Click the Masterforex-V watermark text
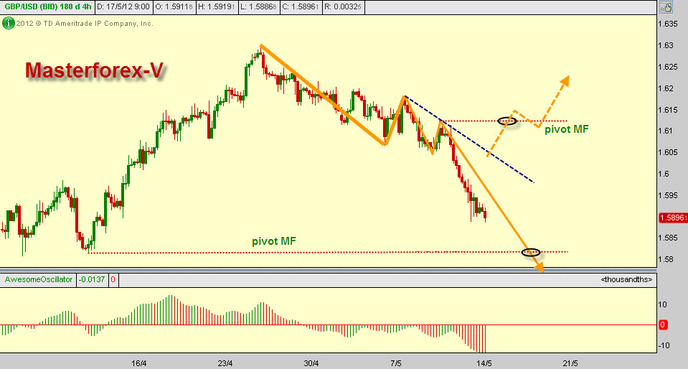This screenshot has width=688, height=369. coord(94,71)
